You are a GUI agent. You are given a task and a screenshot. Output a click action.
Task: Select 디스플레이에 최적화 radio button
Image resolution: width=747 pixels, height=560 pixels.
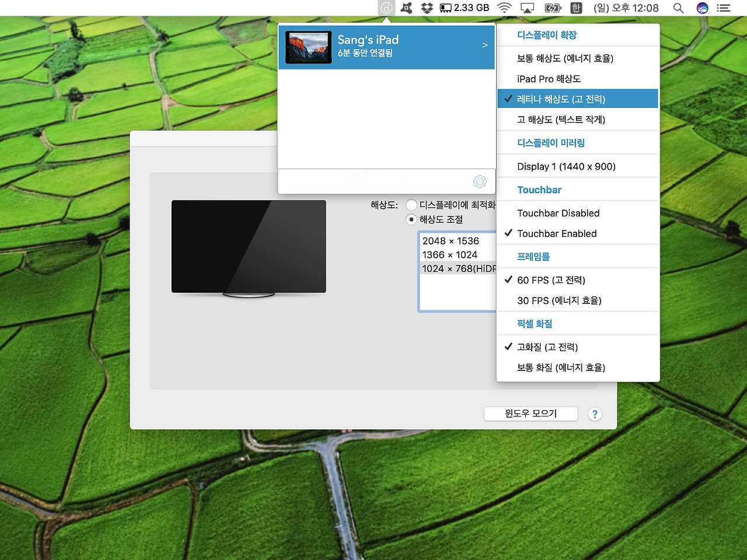point(411,205)
